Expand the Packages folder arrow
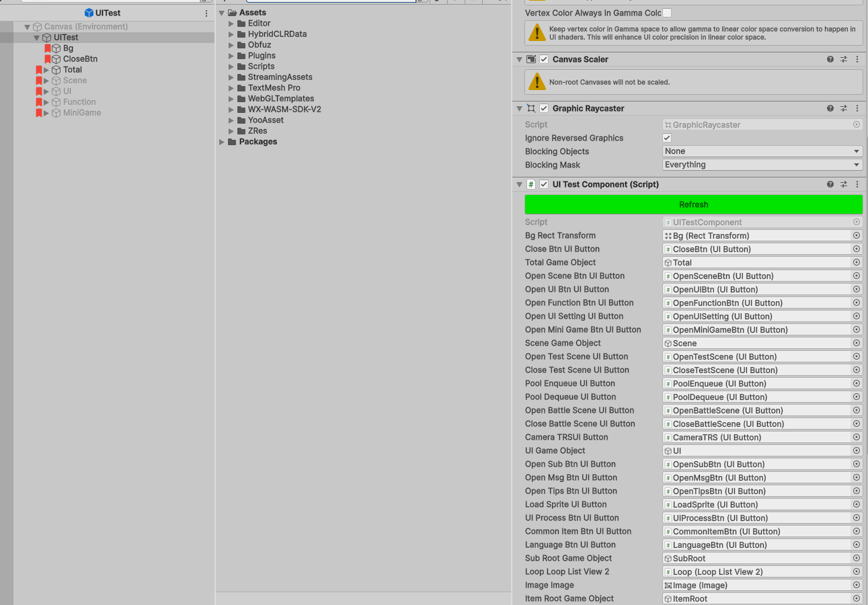Viewport: 868px width, 605px height. click(x=222, y=142)
